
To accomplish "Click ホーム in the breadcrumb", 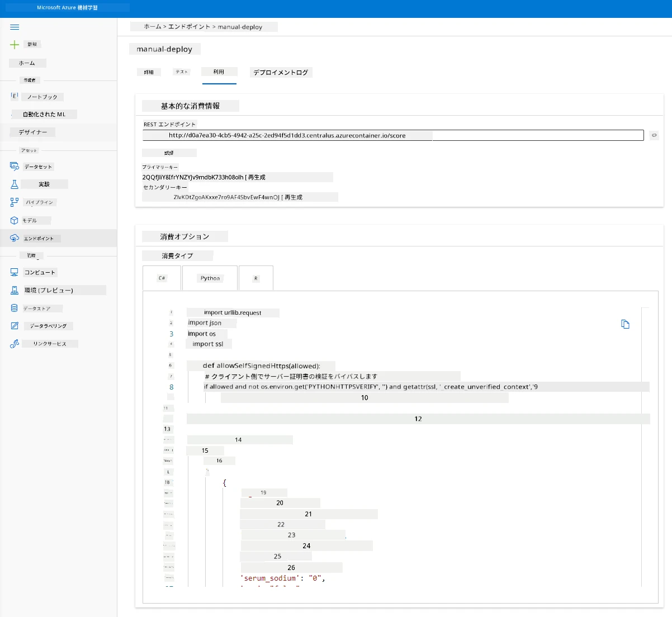I will tap(153, 27).
